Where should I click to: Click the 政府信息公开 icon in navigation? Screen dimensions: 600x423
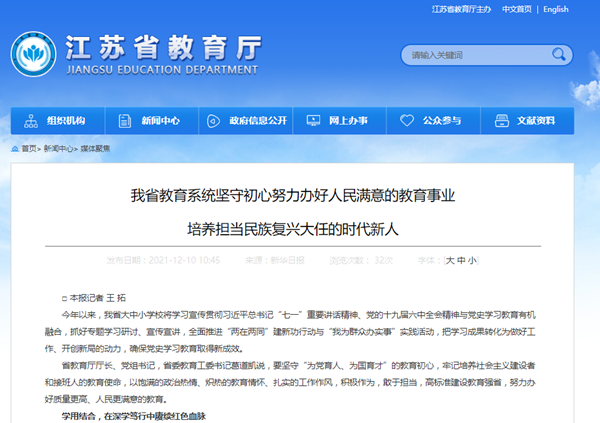(215, 121)
